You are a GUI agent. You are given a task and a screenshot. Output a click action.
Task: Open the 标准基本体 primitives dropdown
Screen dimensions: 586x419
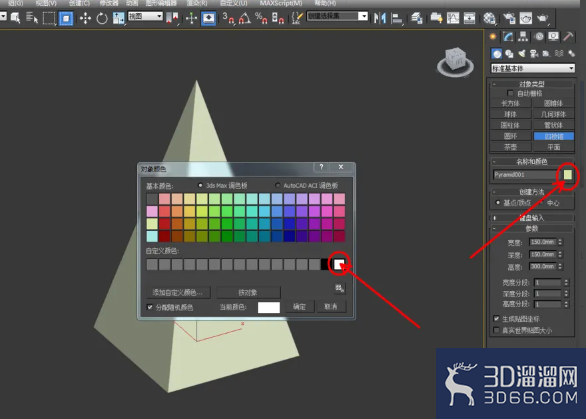533,68
